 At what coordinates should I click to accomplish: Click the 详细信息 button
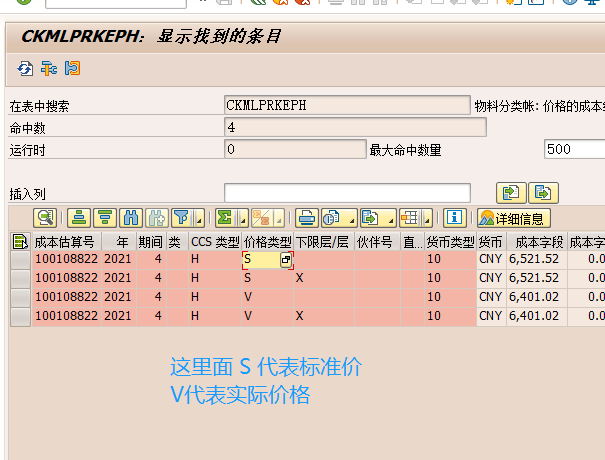pos(514,218)
